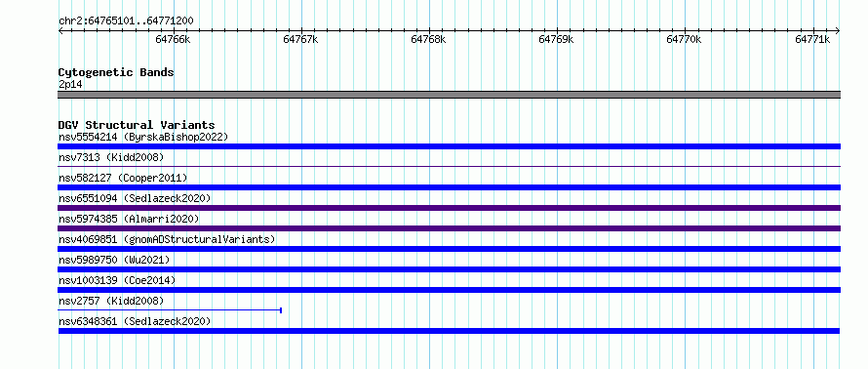Screen dimensions: 868x369
Task: Click the ruler's left arrowhead
Action: pyautogui.click(x=60, y=31)
